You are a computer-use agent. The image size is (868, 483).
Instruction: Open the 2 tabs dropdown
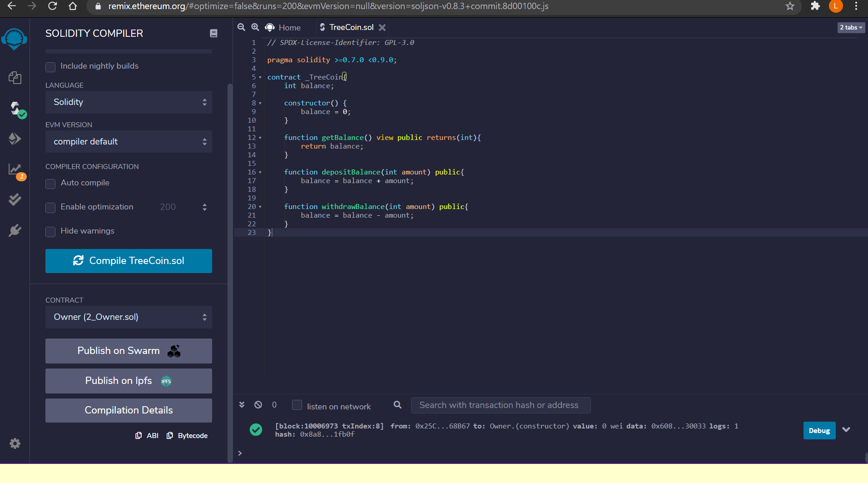[851, 27]
